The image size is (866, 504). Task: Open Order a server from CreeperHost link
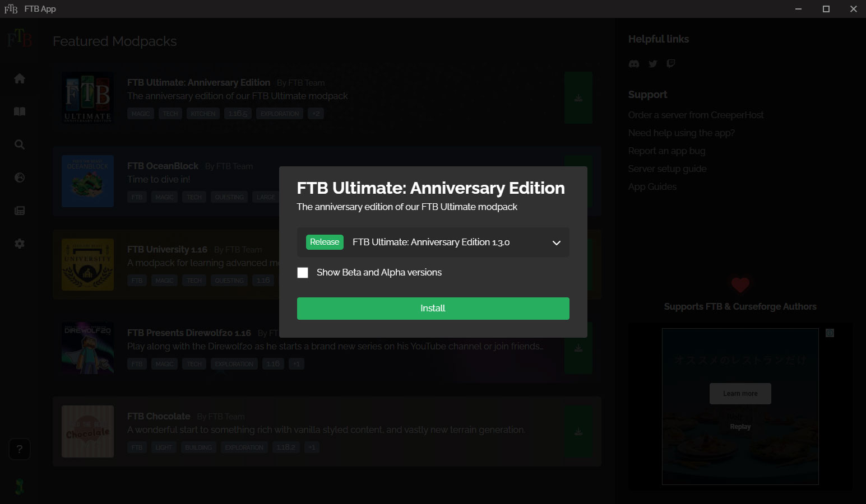click(696, 115)
